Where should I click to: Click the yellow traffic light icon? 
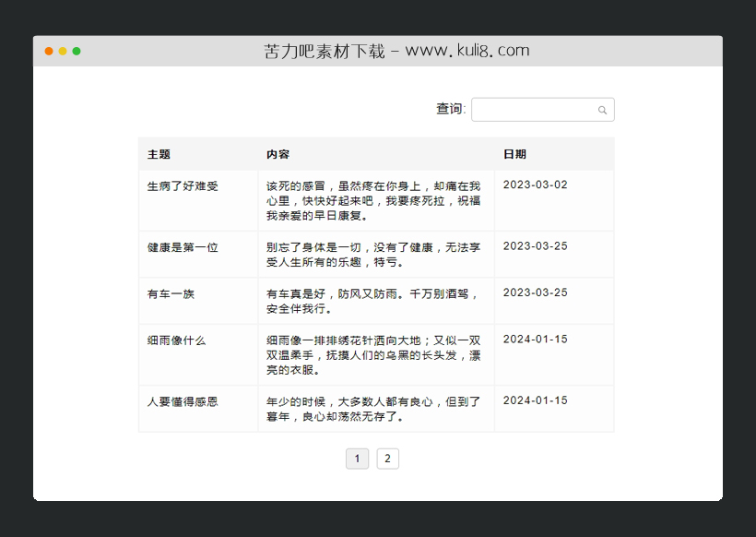click(61, 53)
